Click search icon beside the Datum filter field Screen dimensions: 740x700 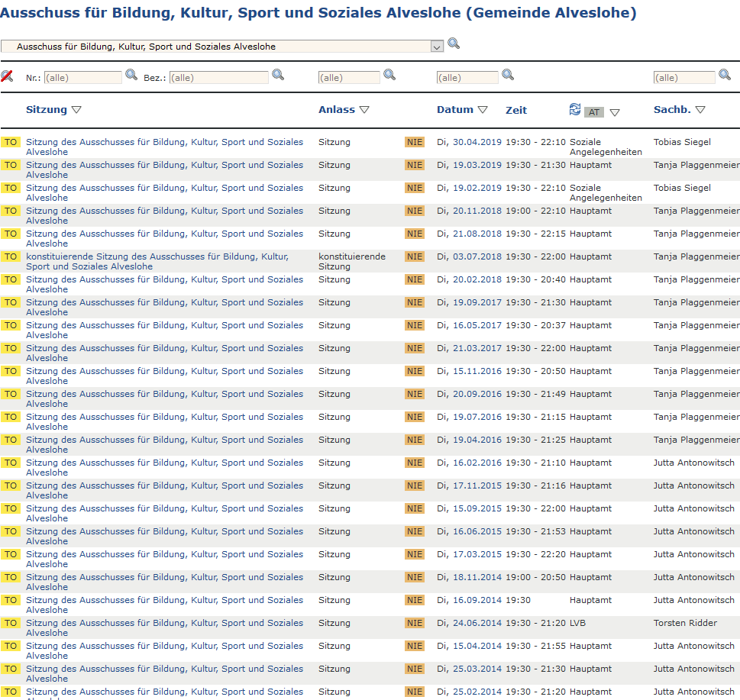click(x=508, y=75)
